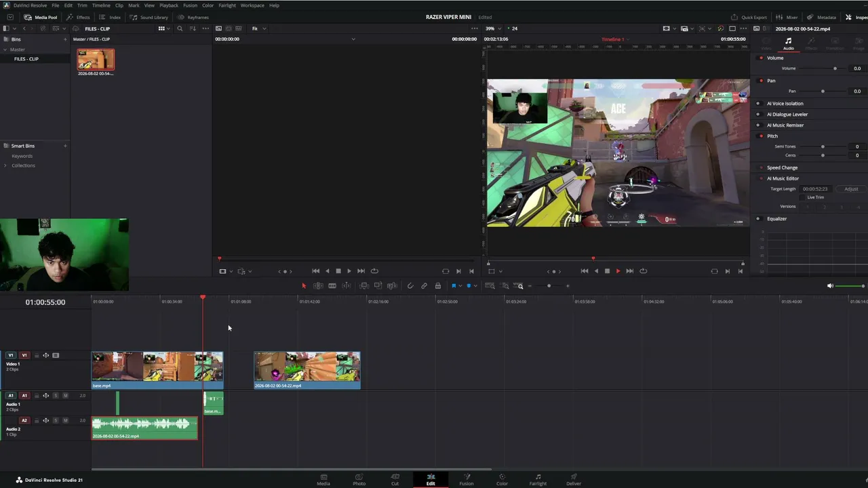Open the Media page icon
This screenshot has width=868, height=488.
click(x=323, y=479)
